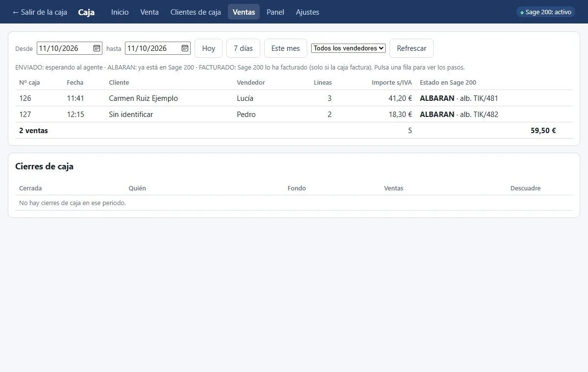Click the Importe s/IVA column header
Image resolution: width=588 pixels, height=372 pixels.
pos(392,82)
